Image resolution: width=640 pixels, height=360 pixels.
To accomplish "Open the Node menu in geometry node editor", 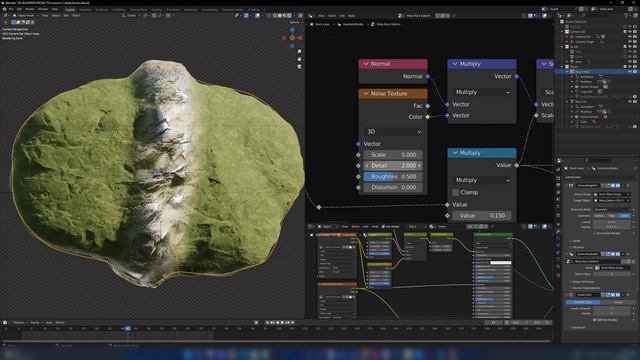I will point(351,16).
